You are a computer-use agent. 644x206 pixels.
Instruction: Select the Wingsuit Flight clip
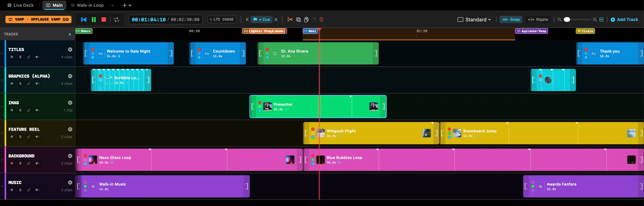click(x=371, y=133)
